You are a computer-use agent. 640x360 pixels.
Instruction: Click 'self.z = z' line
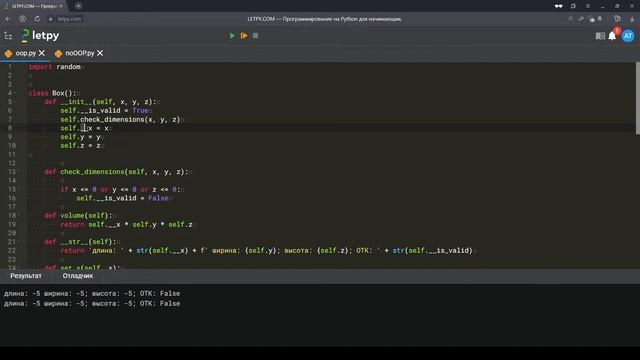tap(80, 146)
